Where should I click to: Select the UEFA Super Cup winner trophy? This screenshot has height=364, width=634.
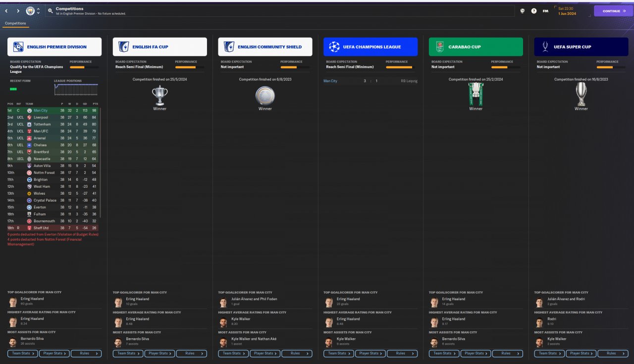pos(581,94)
